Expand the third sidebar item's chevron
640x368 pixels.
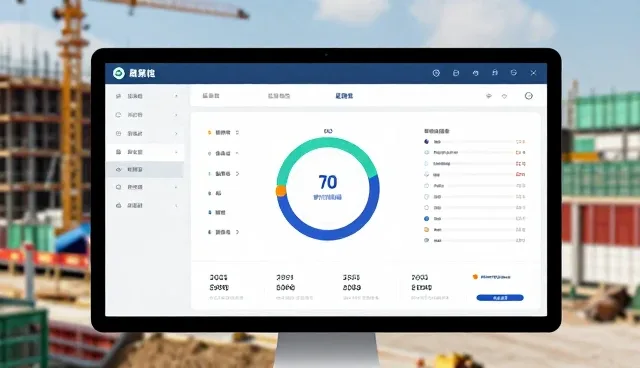coord(176,133)
